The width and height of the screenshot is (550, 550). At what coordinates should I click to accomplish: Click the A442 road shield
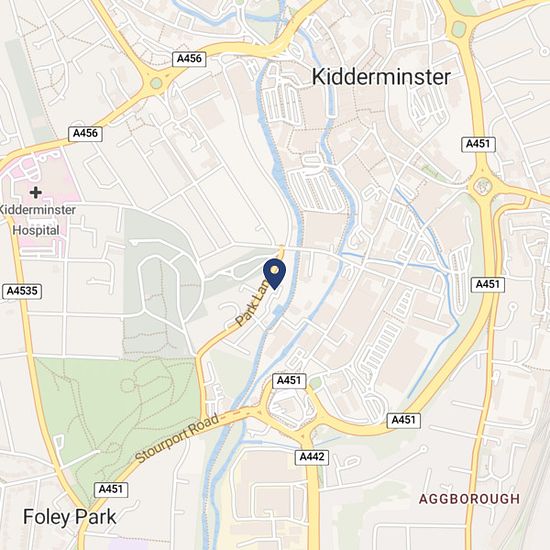click(312, 457)
